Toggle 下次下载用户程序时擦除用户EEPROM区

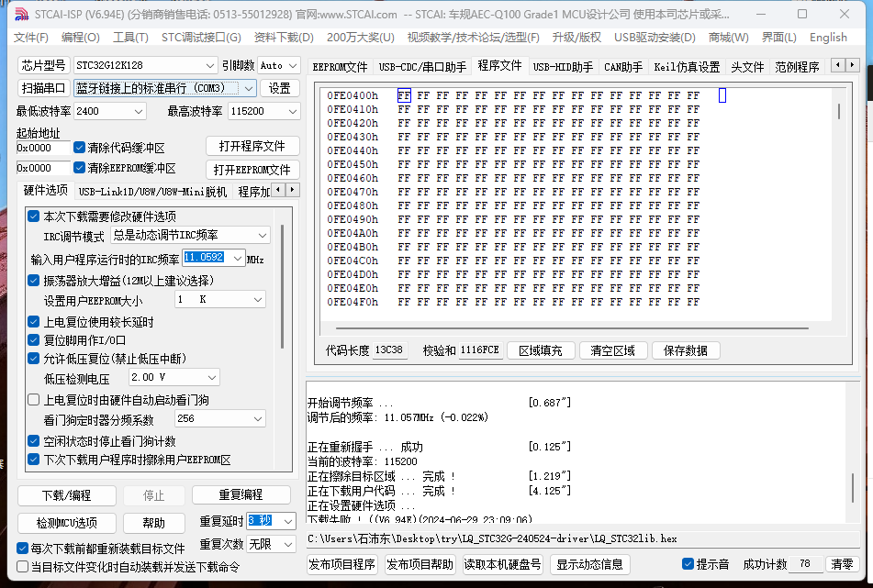(x=34, y=460)
